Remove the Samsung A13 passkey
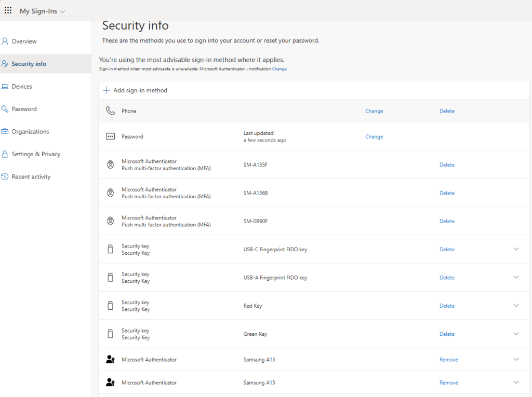Screen dimensions: 532x397 coord(448,359)
